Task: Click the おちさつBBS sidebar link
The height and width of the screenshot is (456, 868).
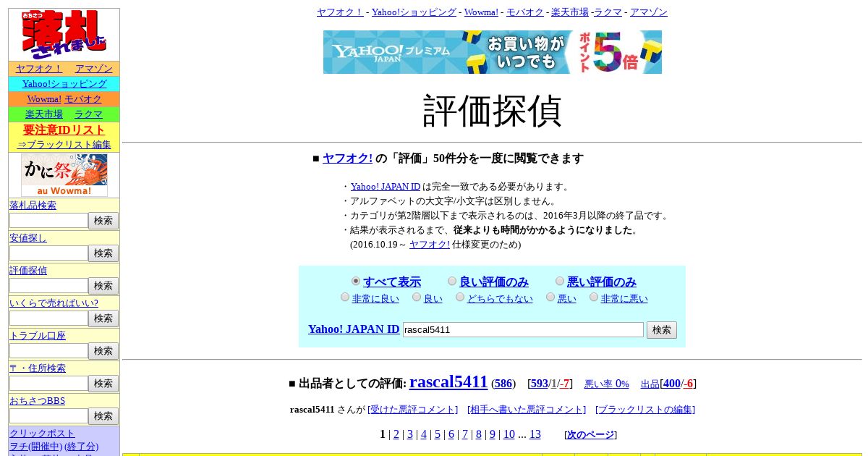Action: (x=37, y=401)
